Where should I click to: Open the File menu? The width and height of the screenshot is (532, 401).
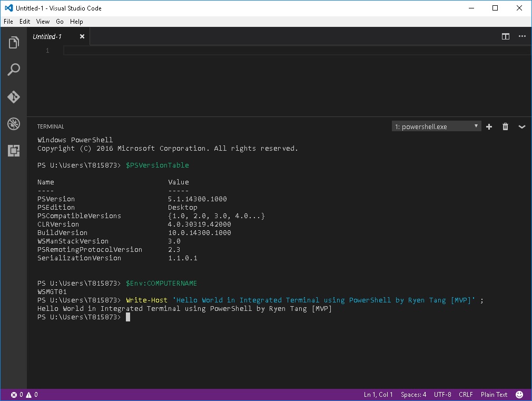(8, 22)
